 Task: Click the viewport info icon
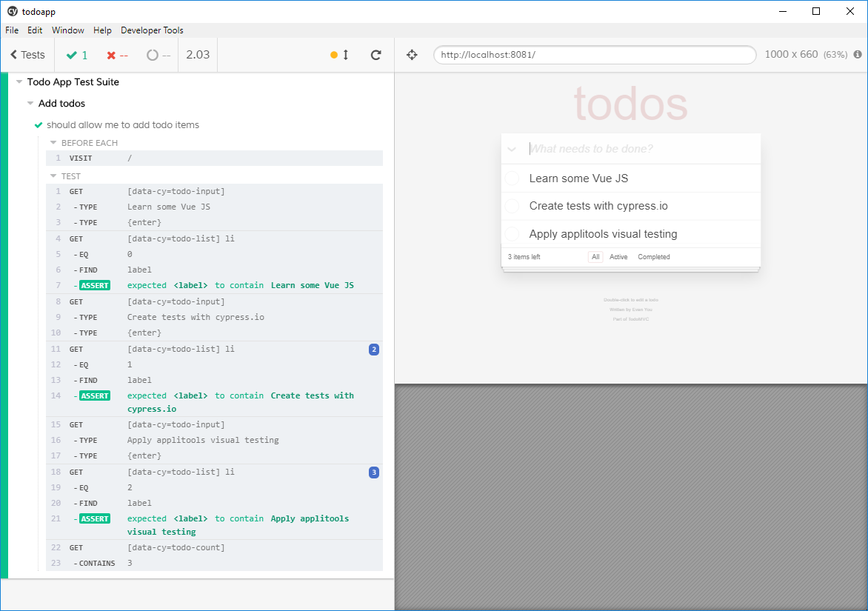(x=858, y=55)
